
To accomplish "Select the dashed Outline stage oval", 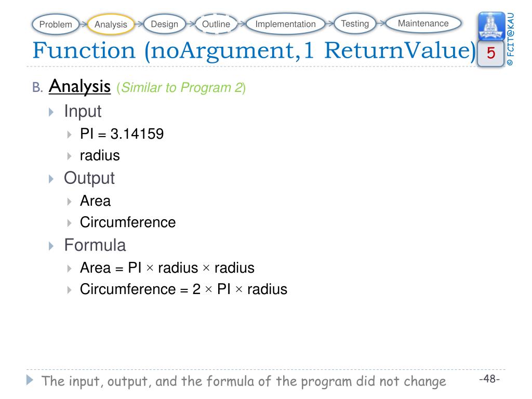I will point(216,24).
